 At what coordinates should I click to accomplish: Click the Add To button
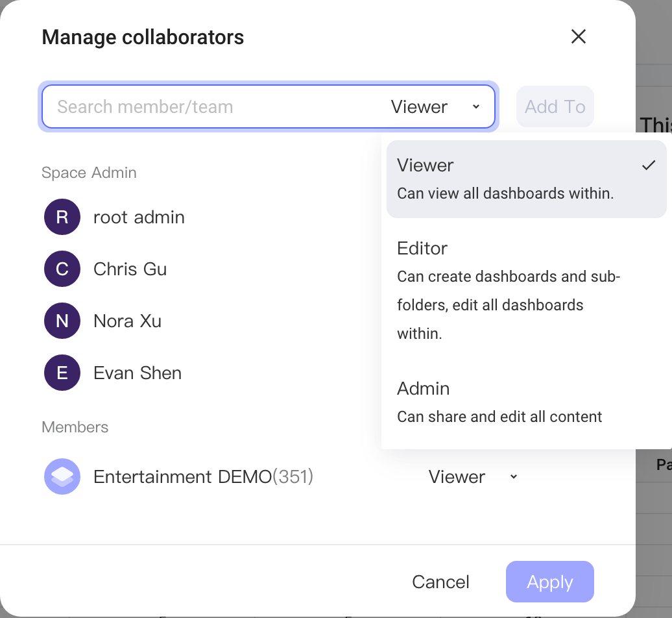(x=555, y=107)
